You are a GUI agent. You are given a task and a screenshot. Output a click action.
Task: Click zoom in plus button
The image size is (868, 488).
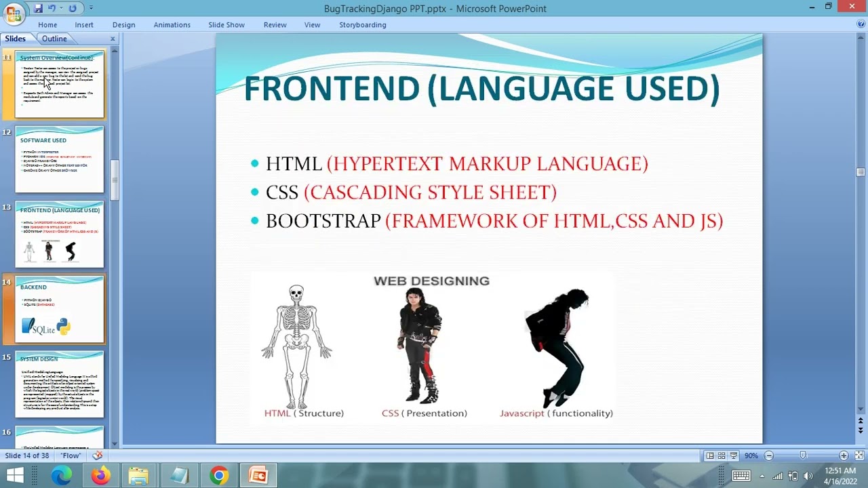844,455
